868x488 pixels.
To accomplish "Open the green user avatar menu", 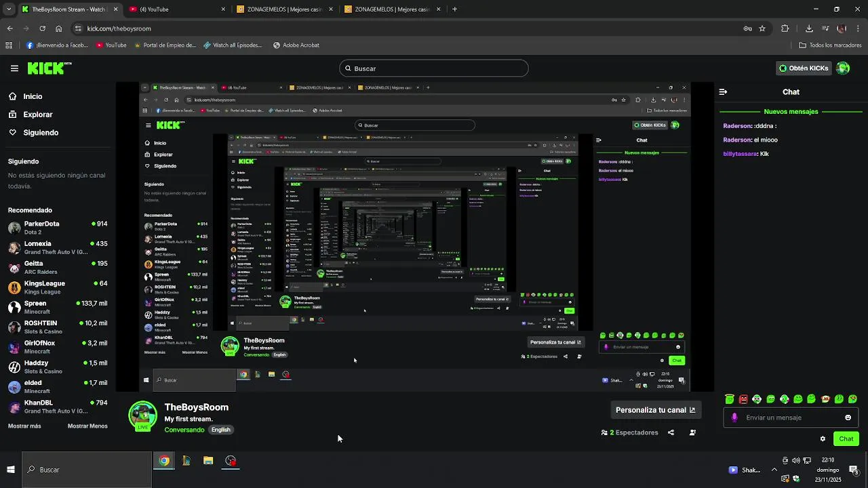I will [x=843, y=68].
